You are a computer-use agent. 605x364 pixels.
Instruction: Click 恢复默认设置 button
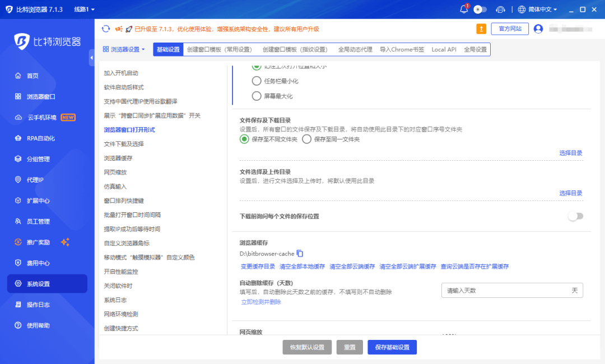click(x=307, y=347)
